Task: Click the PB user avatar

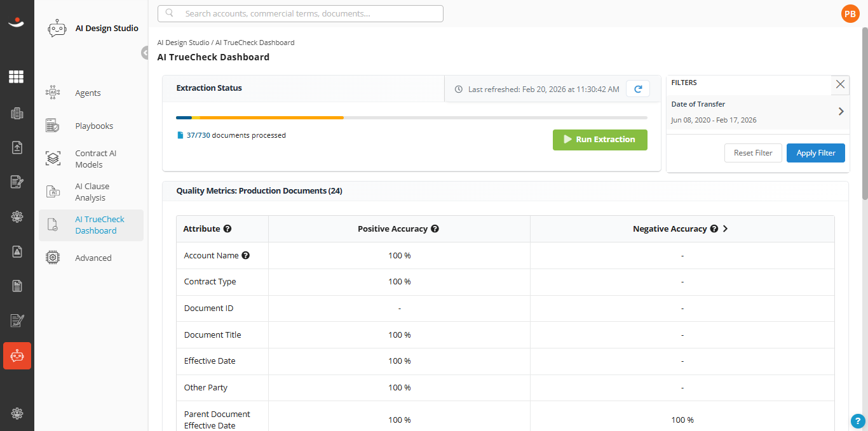Action: coord(850,13)
